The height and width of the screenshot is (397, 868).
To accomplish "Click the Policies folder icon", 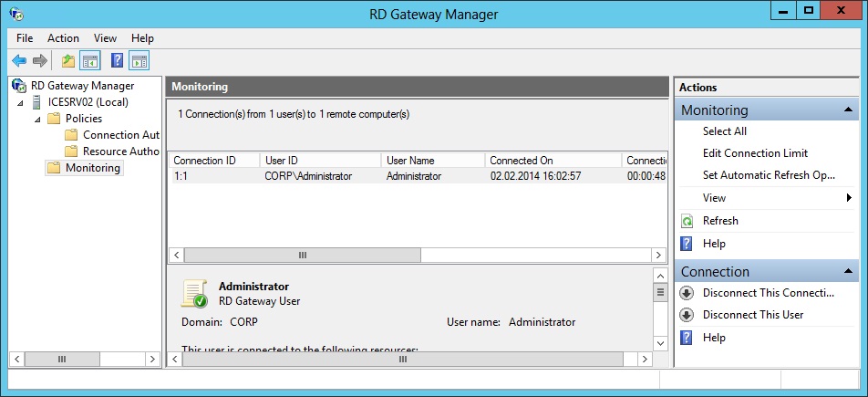I will (x=53, y=119).
